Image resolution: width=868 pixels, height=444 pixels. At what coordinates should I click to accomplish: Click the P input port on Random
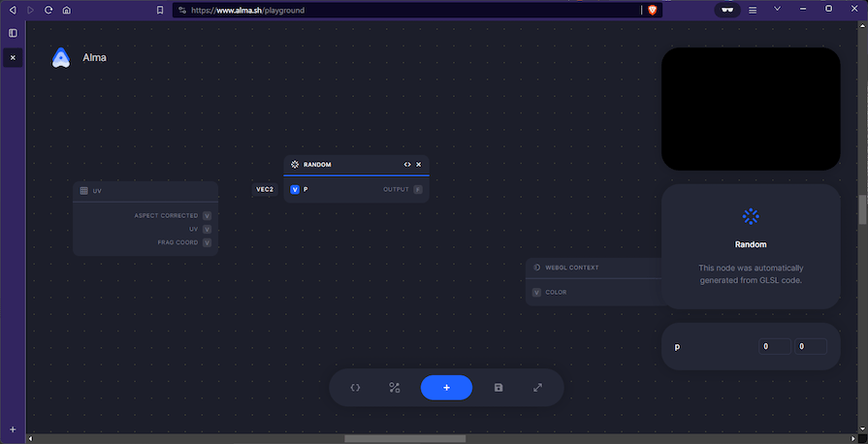coord(295,190)
